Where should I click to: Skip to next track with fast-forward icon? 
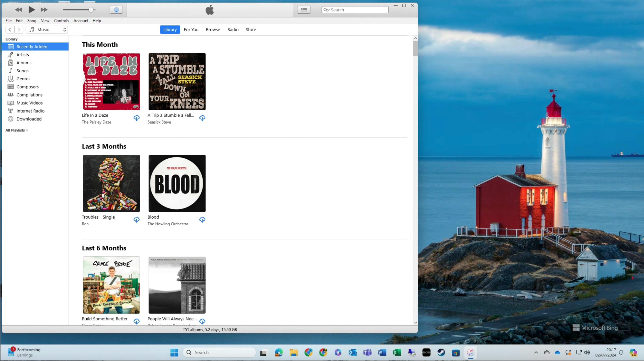pyautogui.click(x=44, y=10)
